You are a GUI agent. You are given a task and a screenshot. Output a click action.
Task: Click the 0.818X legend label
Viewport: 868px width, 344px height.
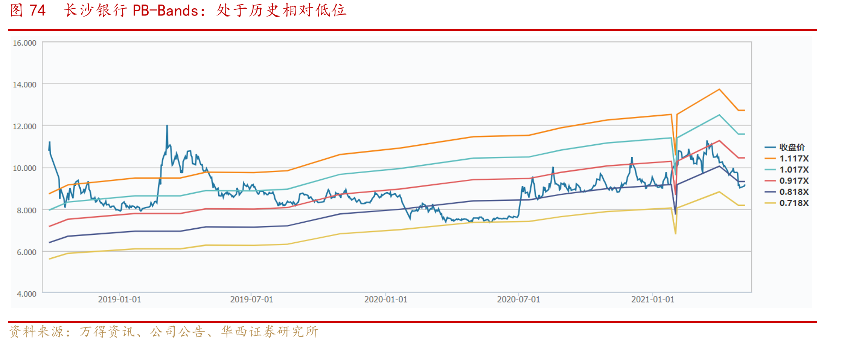[x=794, y=192]
